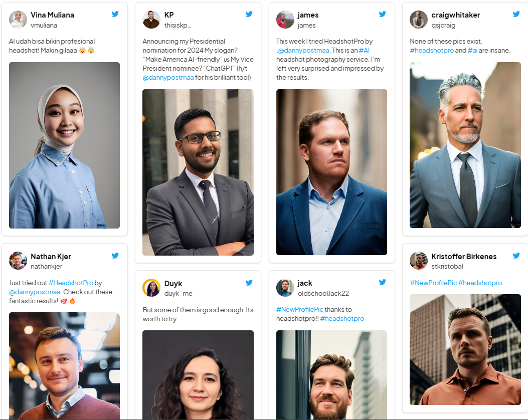Viewport: 528px width, 420px height.
Task: Click the Twitter icon on craigwhitaker's card
Action: [x=516, y=14]
